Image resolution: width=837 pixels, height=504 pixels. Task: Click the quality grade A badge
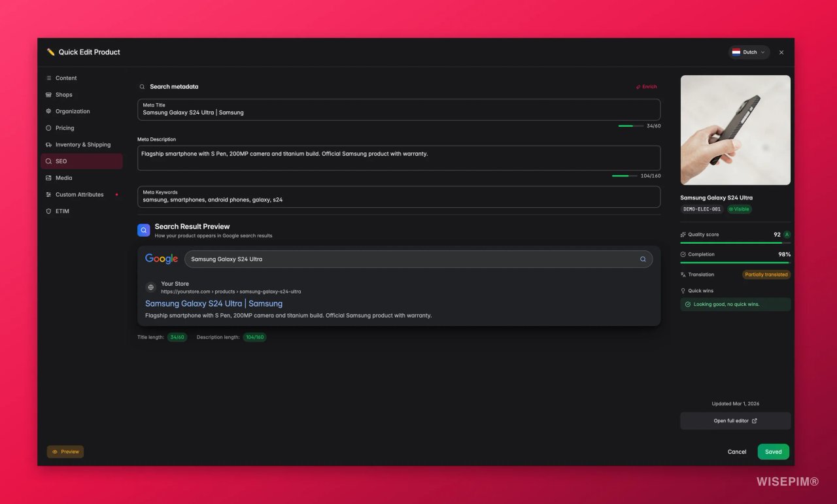pos(787,235)
